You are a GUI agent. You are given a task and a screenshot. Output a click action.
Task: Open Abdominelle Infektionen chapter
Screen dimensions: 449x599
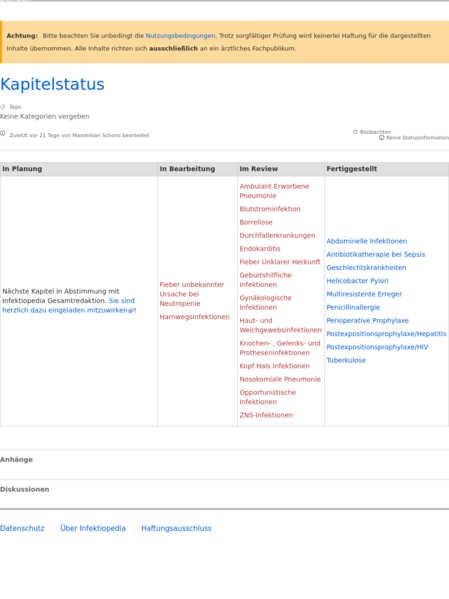click(x=366, y=241)
